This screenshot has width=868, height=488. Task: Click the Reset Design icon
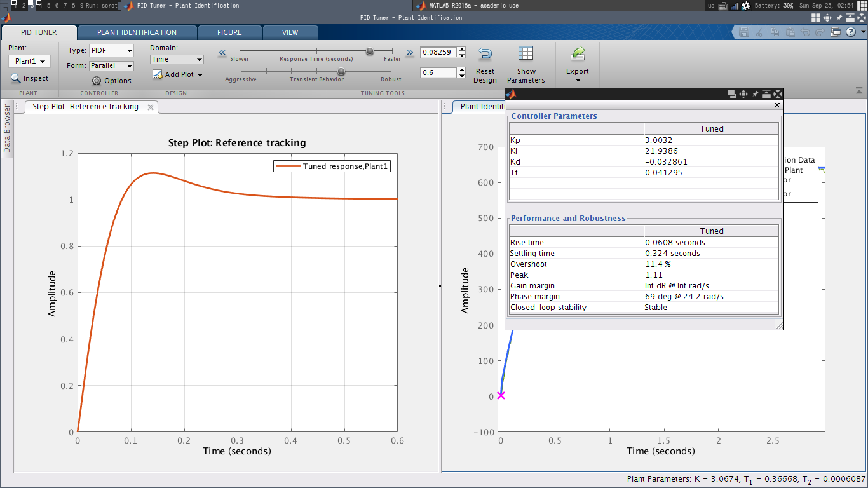pyautogui.click(x=485, y=53)
